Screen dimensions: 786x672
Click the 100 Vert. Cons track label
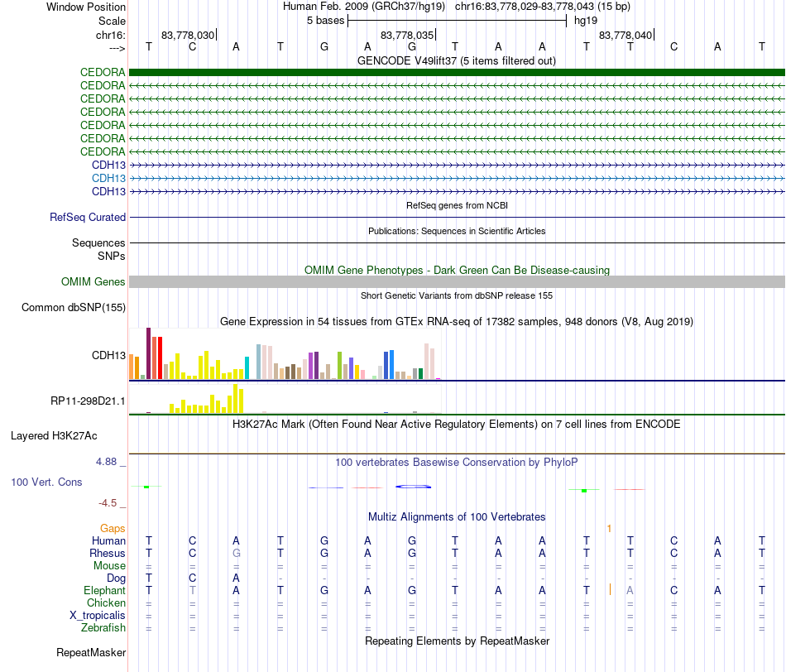(x=46, y=482)
